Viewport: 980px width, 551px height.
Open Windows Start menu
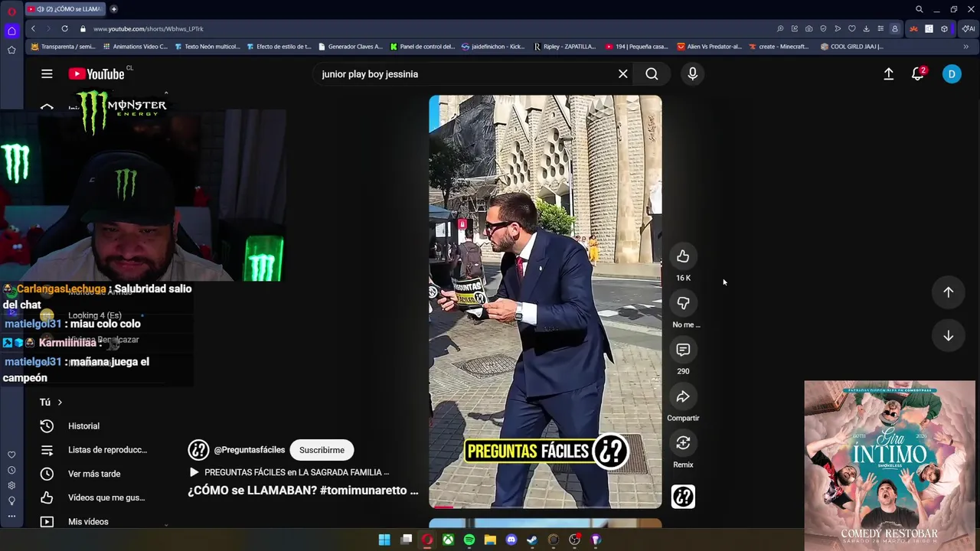pos(384,540)
